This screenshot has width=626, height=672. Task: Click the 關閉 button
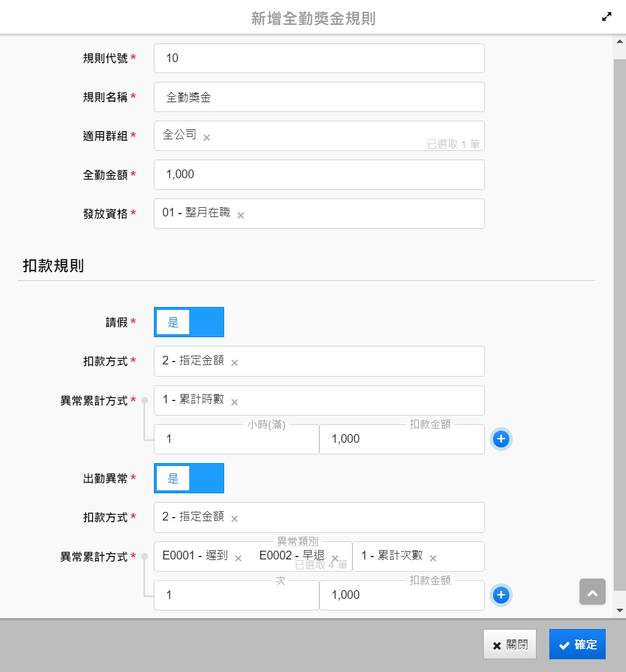tap(509, 644)
